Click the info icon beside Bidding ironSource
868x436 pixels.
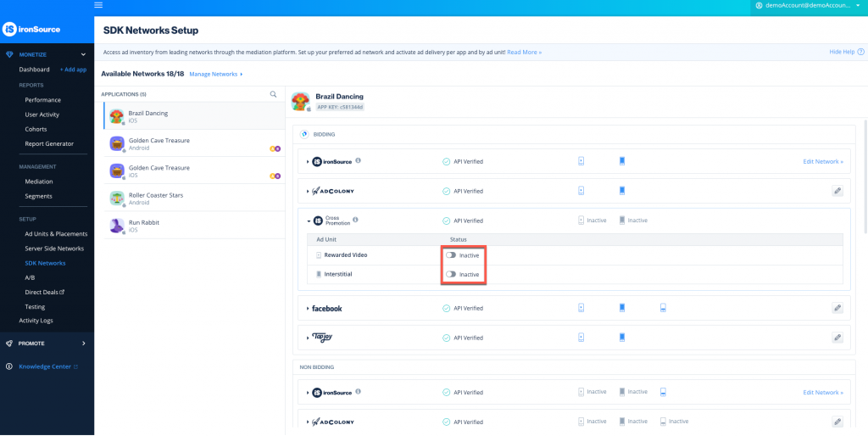pyautogui.click(x=359, y=160)
